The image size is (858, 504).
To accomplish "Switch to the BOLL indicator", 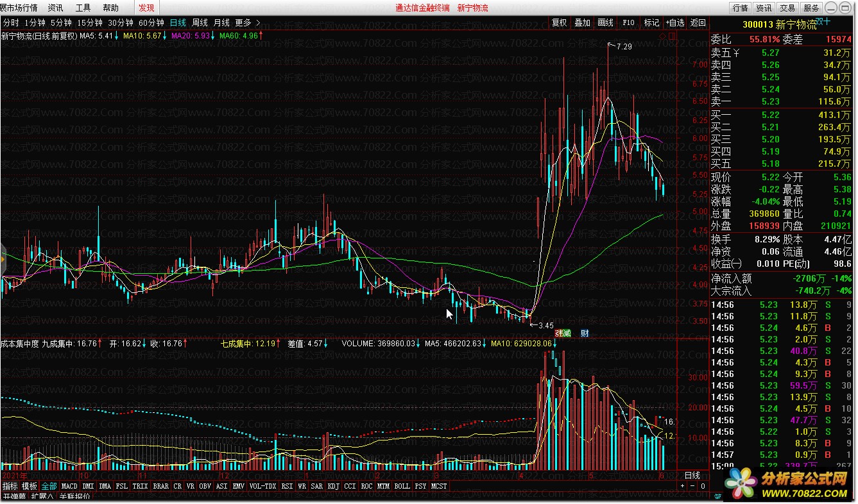I will [402, 487].
